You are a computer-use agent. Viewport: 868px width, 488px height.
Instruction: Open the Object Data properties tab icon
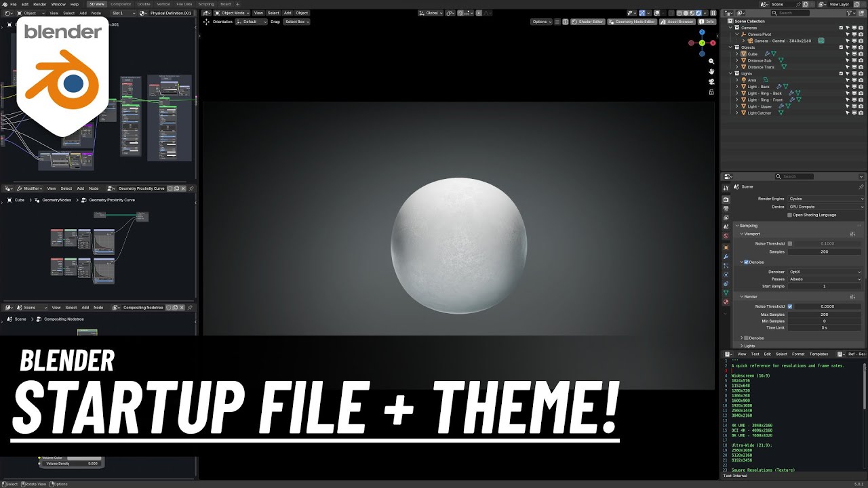[x=726, y=293]
